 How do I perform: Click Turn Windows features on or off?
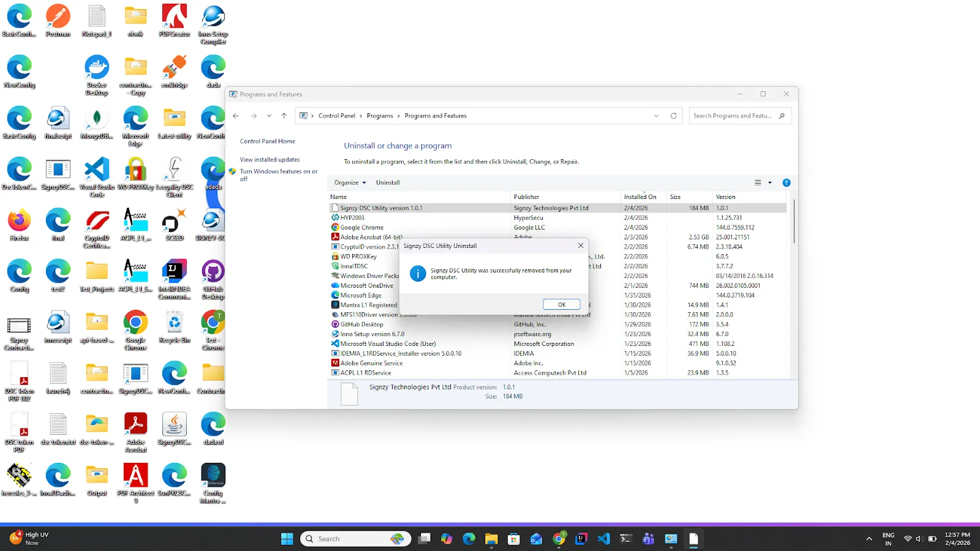[x=279, y=175]
